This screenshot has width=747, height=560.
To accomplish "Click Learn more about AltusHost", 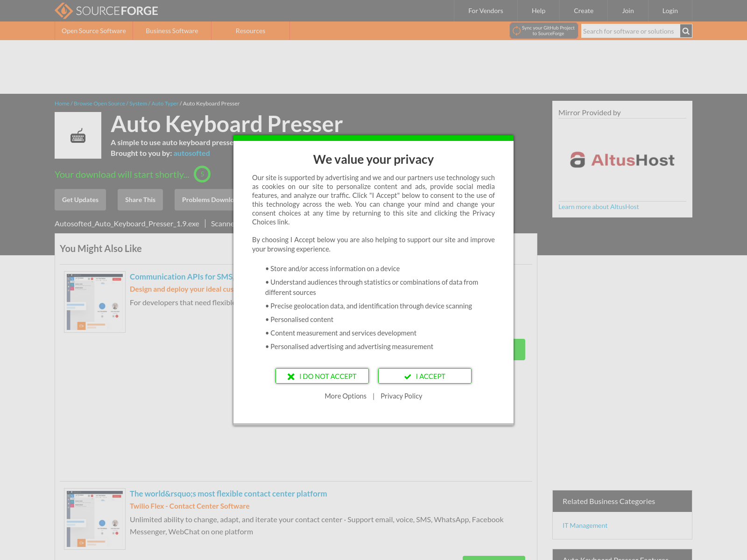I will click(599, 207).
